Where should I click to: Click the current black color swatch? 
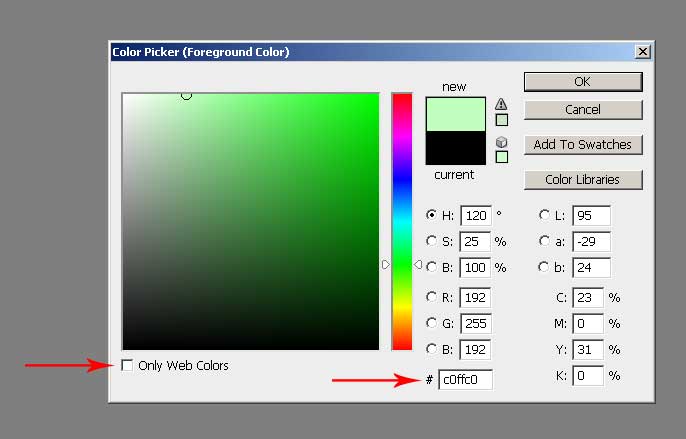[455, 148]
